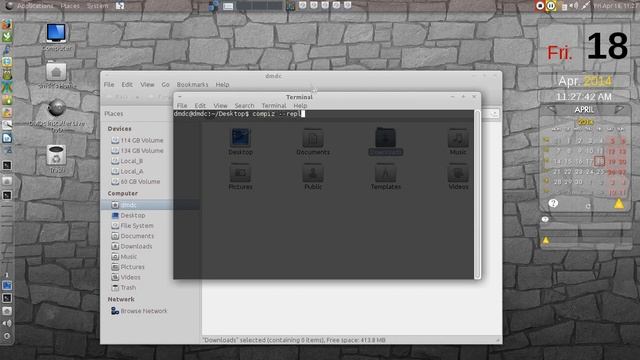Select File System entry in sidebar
The width and height of the screenshot is (640, 360).
coord(133,225)
